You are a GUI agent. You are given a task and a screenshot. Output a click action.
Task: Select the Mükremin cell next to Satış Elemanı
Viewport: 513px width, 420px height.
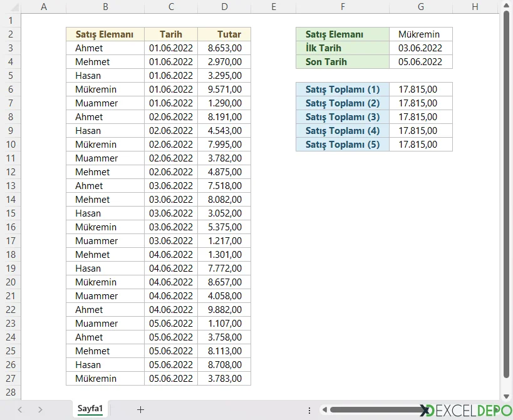click(x=420, y=34)
